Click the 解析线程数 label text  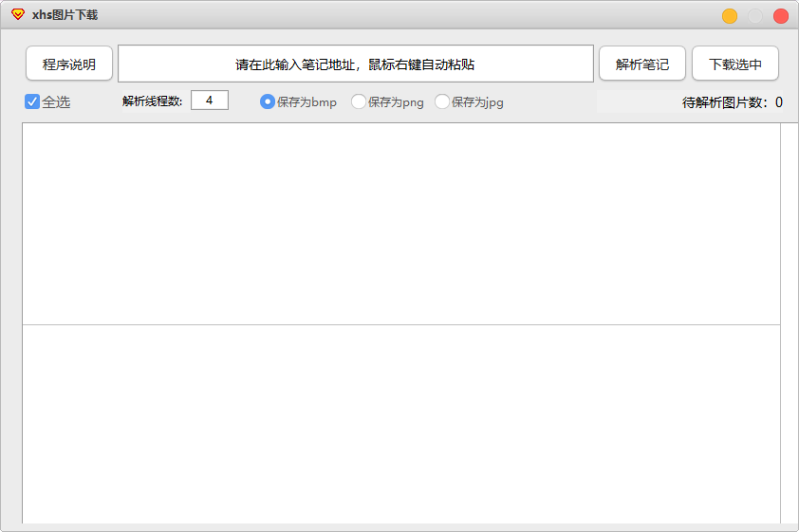tap(153, 101)
